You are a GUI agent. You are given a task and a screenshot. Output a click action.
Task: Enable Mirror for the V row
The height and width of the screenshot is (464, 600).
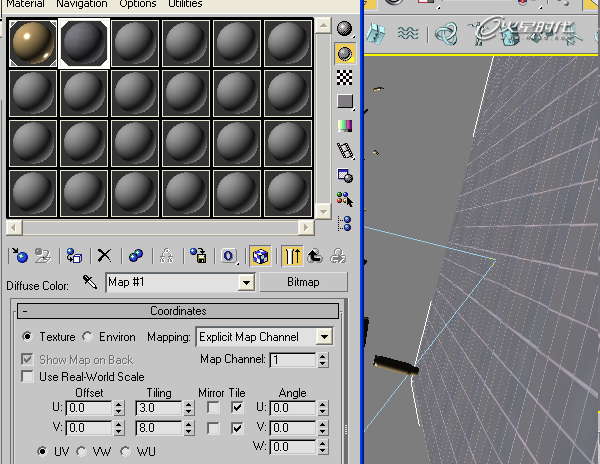click(213, 428)
